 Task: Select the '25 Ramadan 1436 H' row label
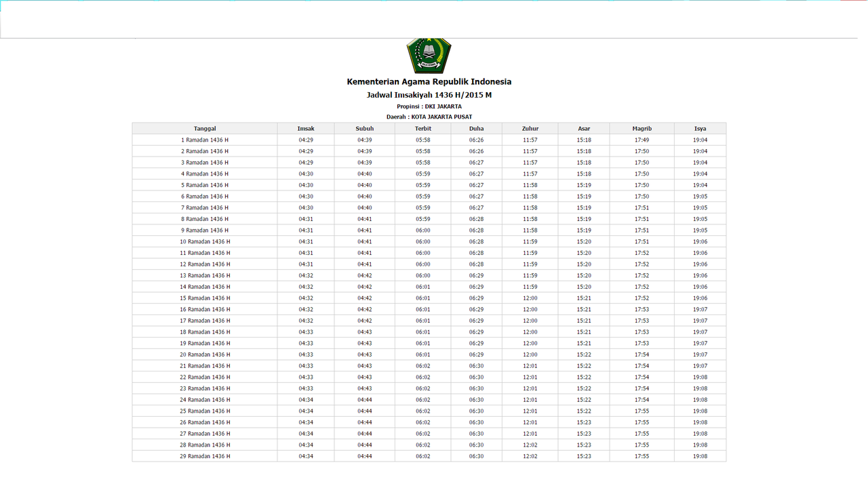coord(205,411)
